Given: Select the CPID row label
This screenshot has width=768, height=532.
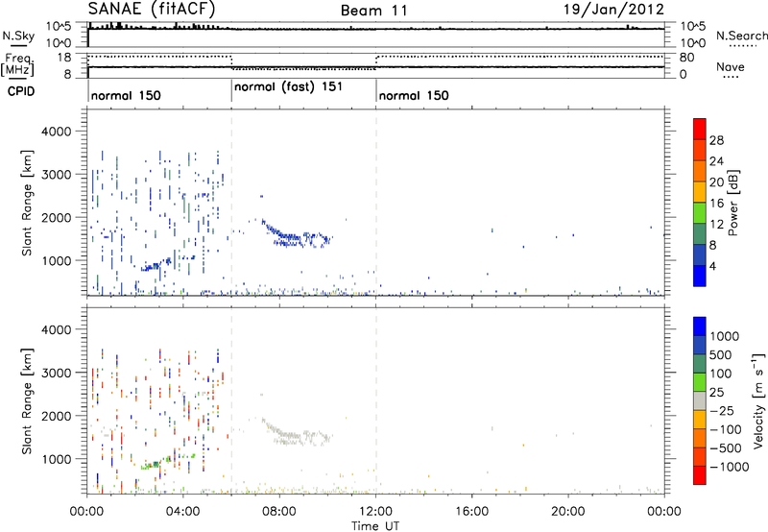Looking at the screenshot, I should (21, 91).
